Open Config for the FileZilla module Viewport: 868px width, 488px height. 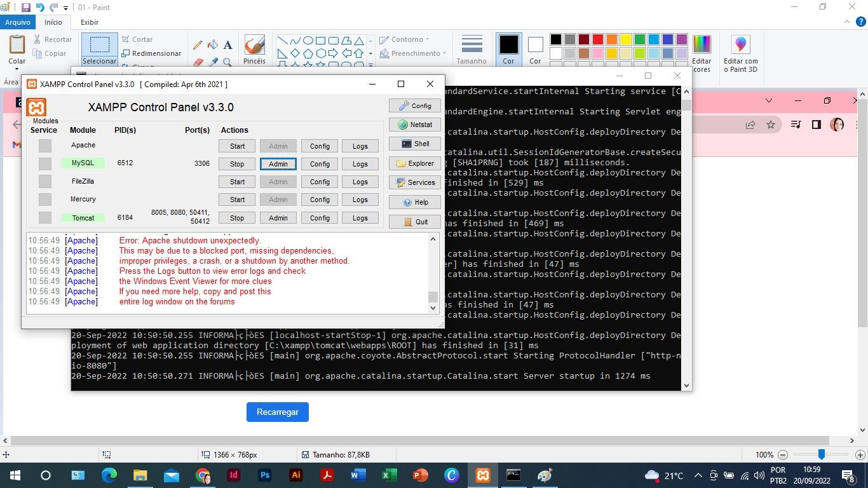(x=320, y=182)
